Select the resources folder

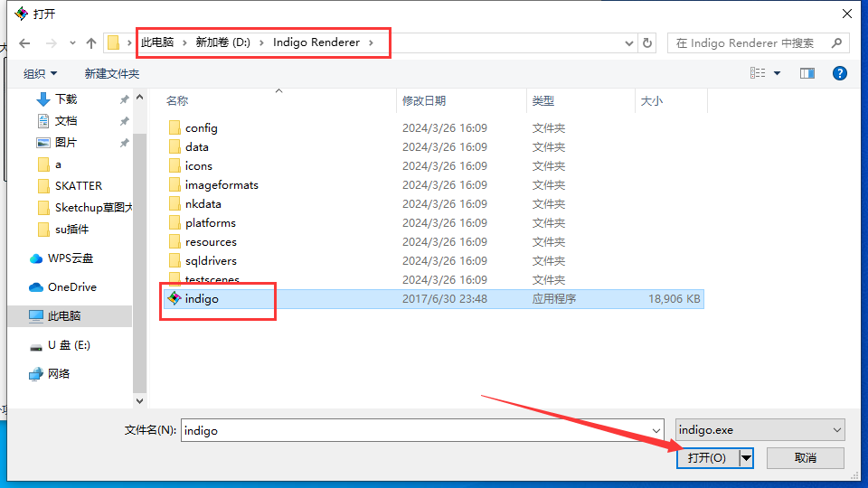[211, 242]
